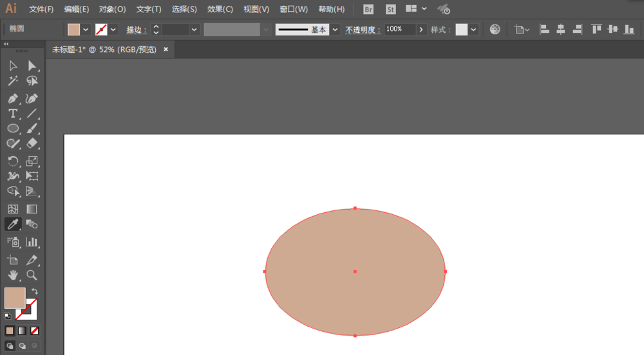Activate the Zoom tool
Viewport: 644px width, 355px height.
tap(32, 275)
